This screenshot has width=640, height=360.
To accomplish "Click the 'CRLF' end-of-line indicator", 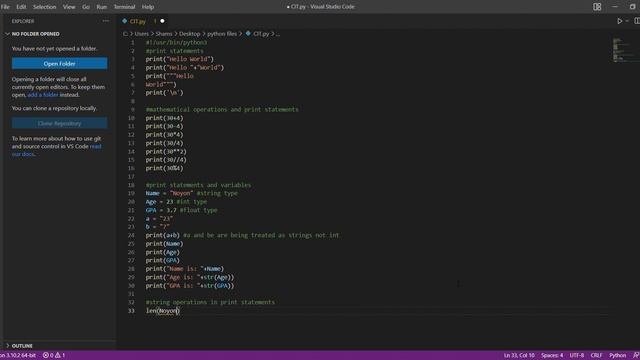I will coord(596,356).
